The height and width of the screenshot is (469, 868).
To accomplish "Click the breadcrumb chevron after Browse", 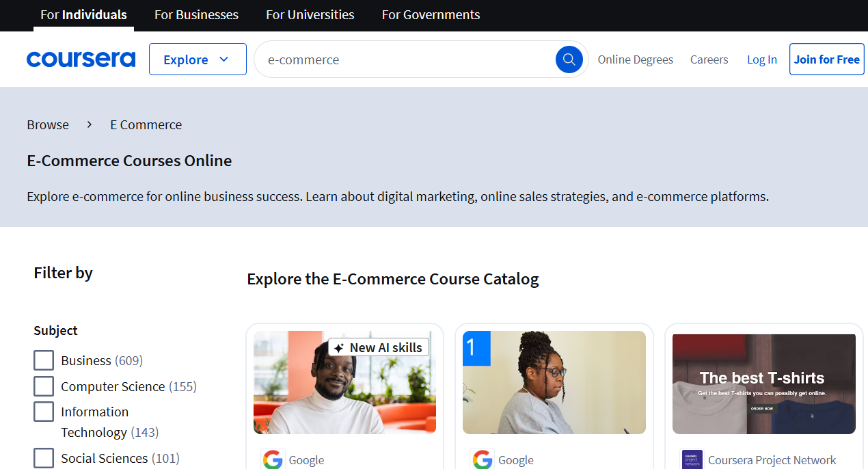I will [x=89, y=124].
